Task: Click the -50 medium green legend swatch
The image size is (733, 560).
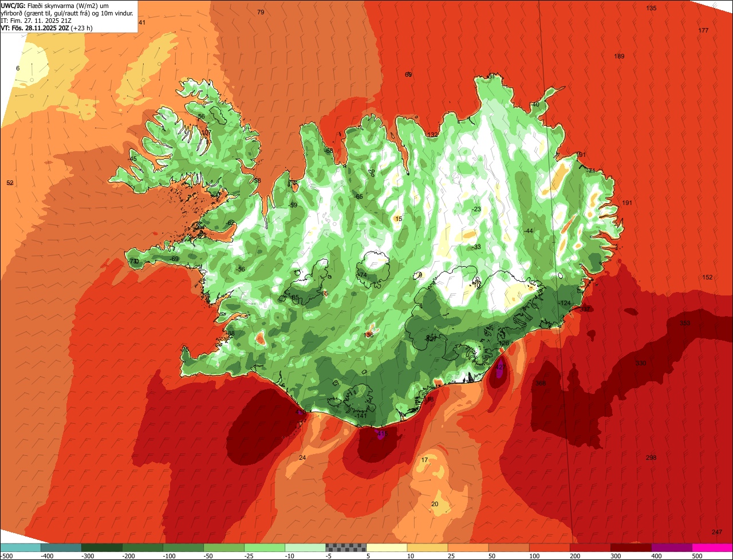Action: [224, 547]
